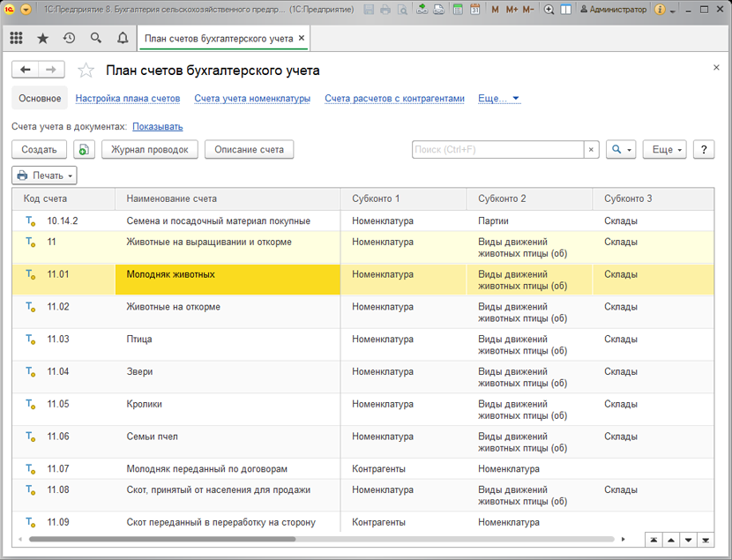
Task: Expand the Еще... navigation dropdown
Action: point(498,99)
